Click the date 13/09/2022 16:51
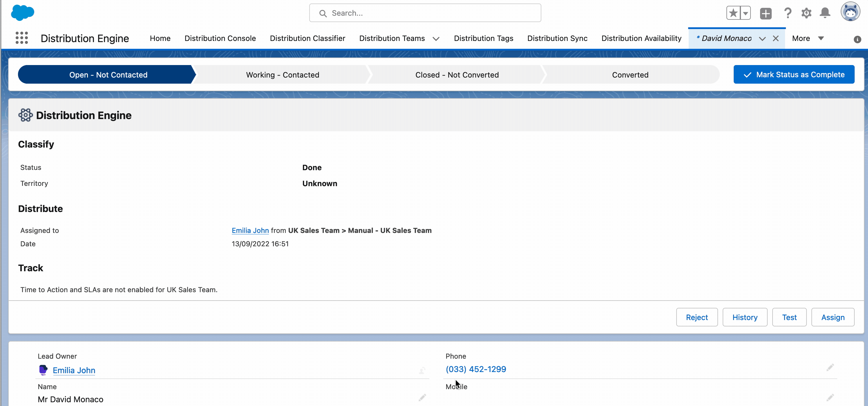 pyautogui.click(x=260, y=244)
